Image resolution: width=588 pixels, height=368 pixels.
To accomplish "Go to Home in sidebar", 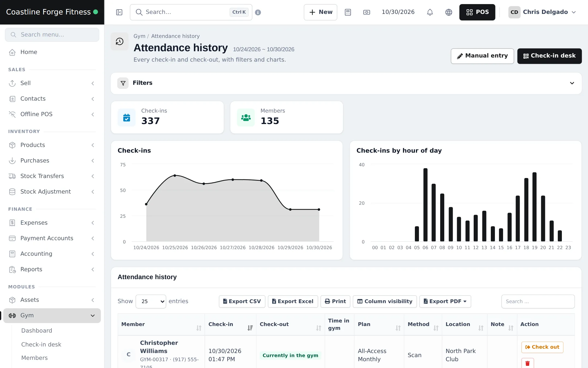I will tap(52, 52).
